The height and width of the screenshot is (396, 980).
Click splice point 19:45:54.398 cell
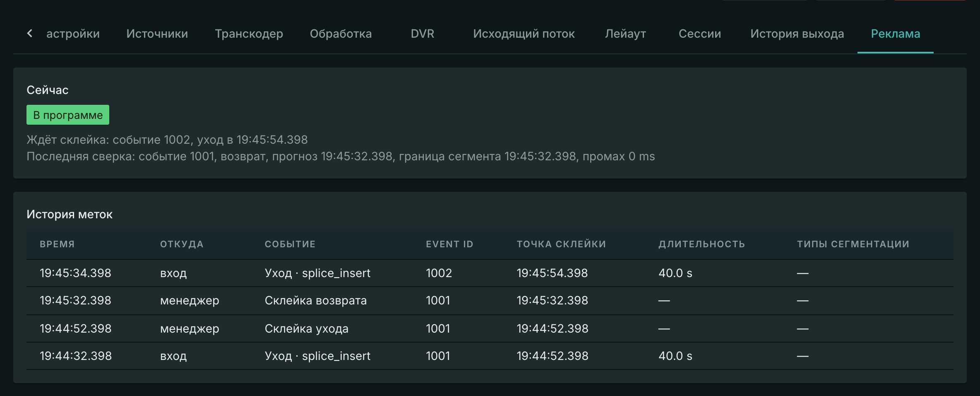click(552, 273)
